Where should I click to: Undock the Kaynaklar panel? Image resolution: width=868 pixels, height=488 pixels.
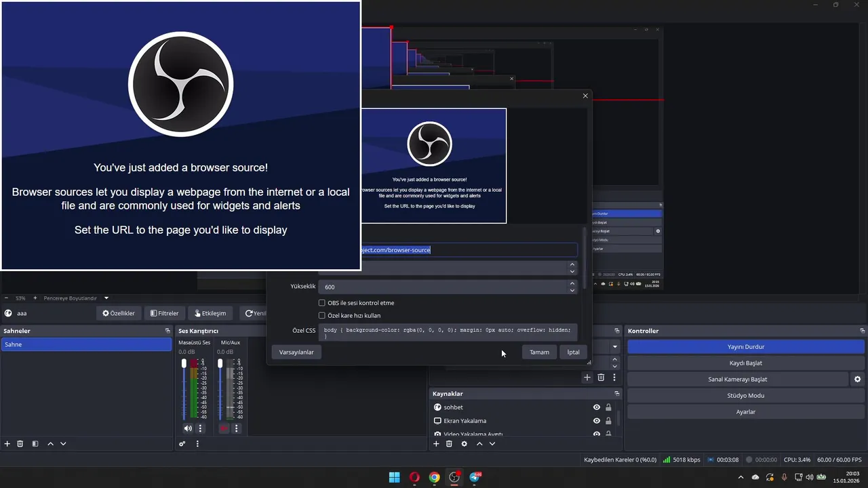[617, 394]
